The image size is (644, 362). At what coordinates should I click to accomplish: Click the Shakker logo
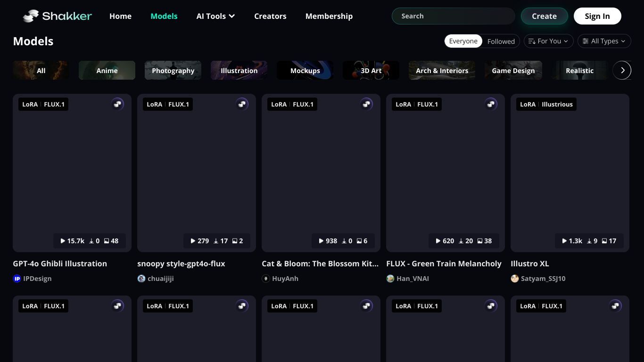pyautogui.click(x=57, y=16)
